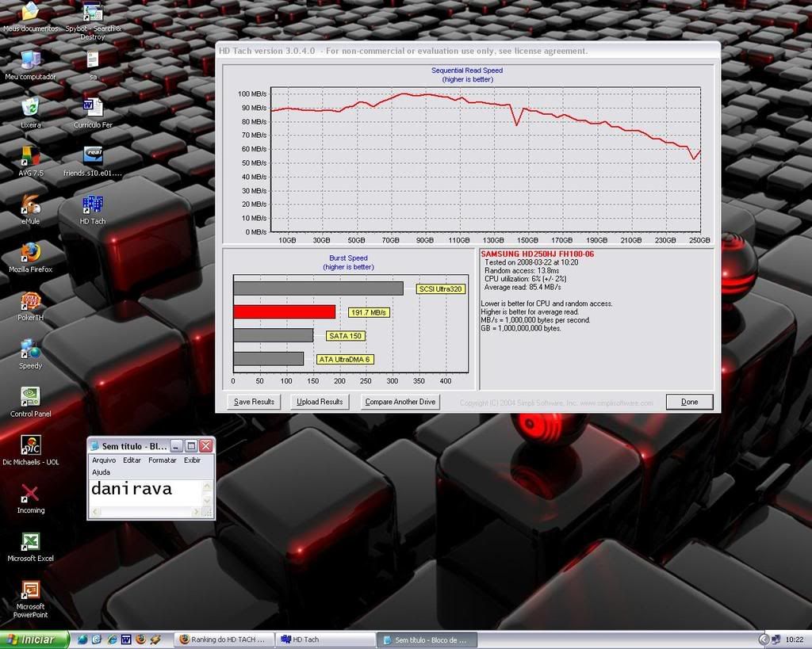The height and width of the screenshot is (649, 812).
Task: Open Spybot Search & Destroy shortcut
Action: coord(93,13)
